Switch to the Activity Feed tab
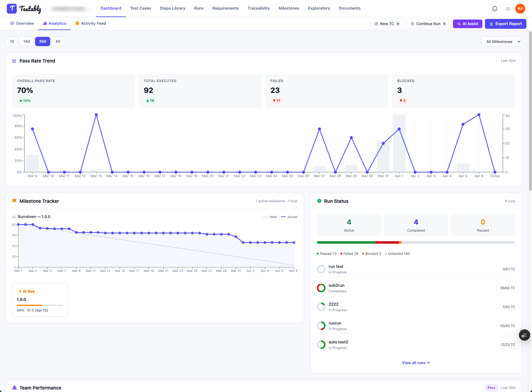 point(91,24)
